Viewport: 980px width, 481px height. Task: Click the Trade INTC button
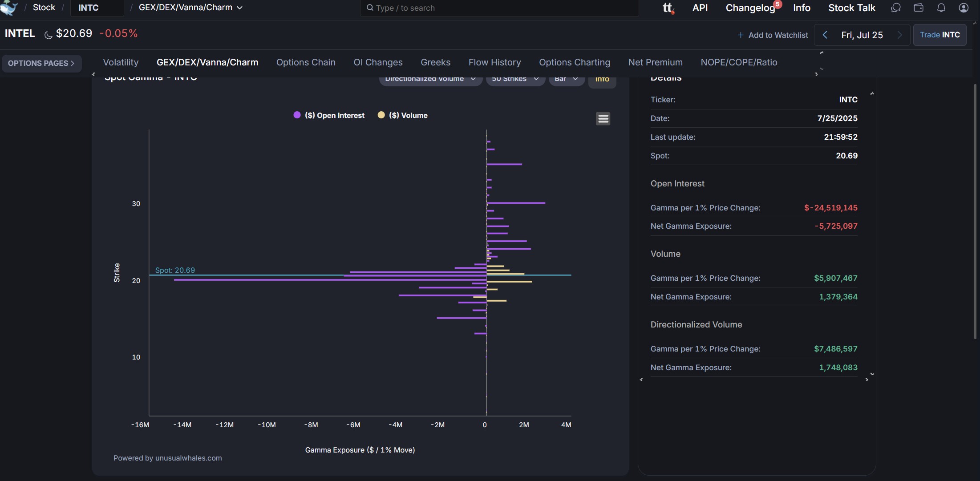(x=940, y=35)
